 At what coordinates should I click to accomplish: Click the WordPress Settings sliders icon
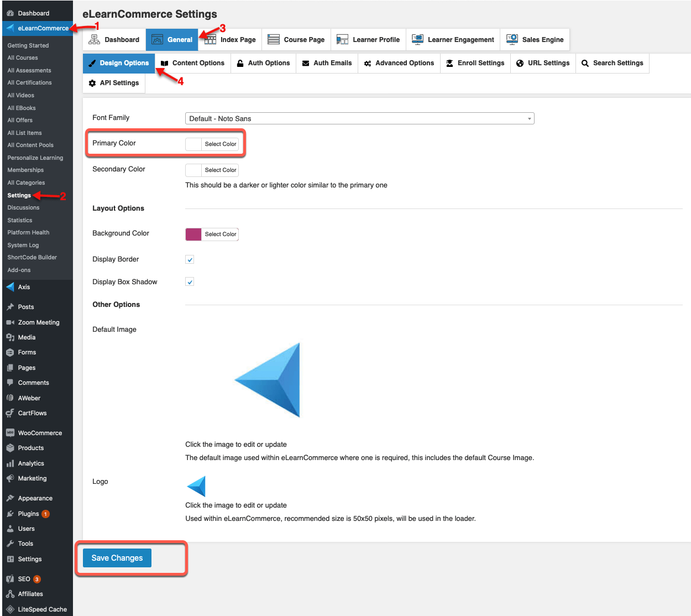tap(10, 559)
